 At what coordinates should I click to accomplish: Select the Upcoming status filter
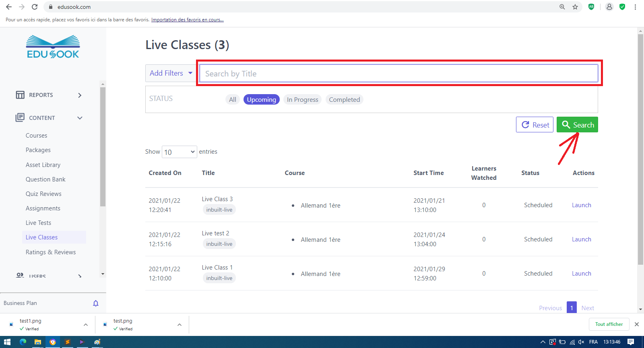pyautogui.click(x=261, y=100)
